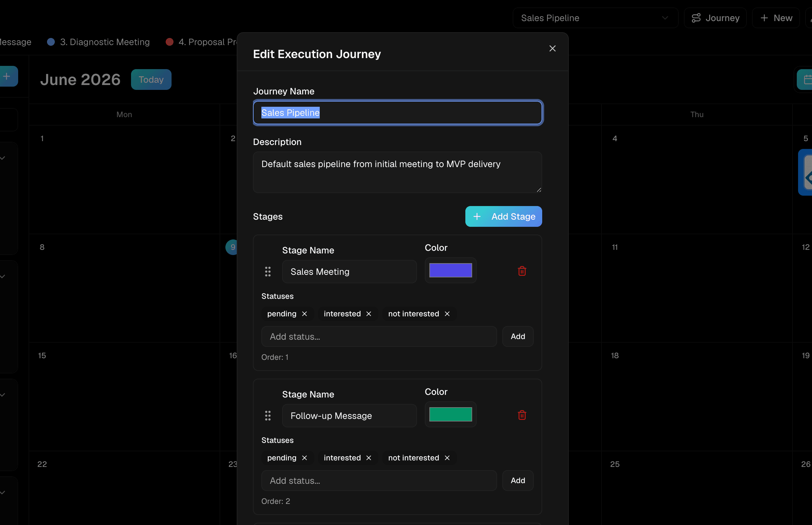This screenshot has width=812, height=525.
Task: Click the Journey Name input field
Action: click(398, 113)
